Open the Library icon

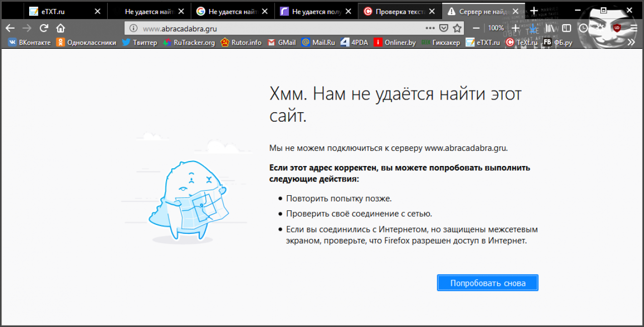(550, 28)
